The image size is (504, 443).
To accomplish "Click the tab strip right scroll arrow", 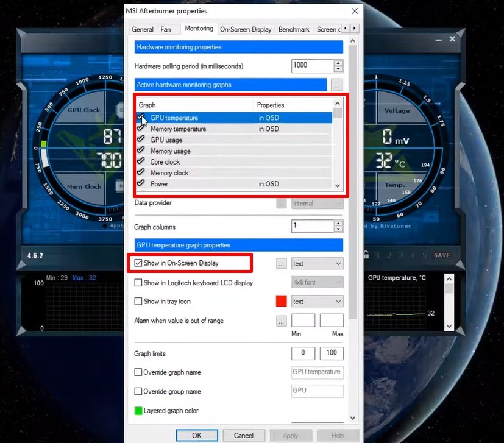I will [355, 28].
